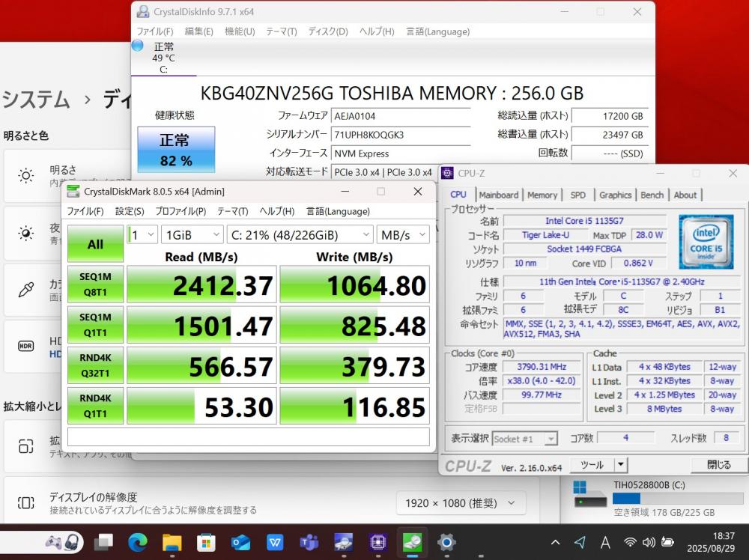The width and height of the screenshot is (749, 560).
Task: Switch to the About tab in CPU-Z
Action: 685,195
